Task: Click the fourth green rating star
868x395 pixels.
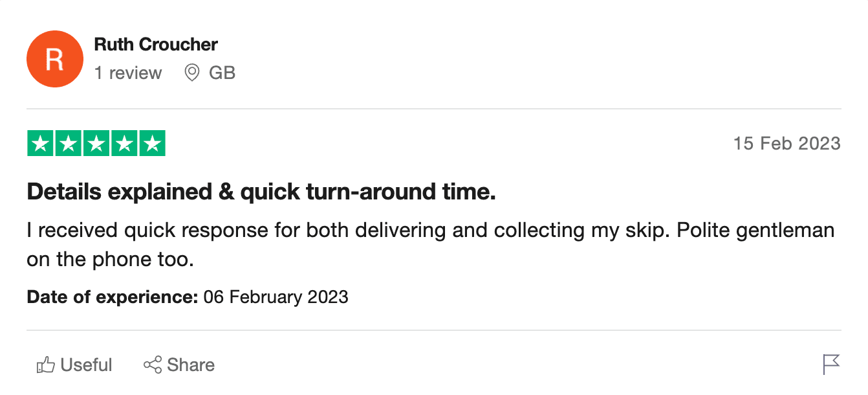Action: point(124,144)
